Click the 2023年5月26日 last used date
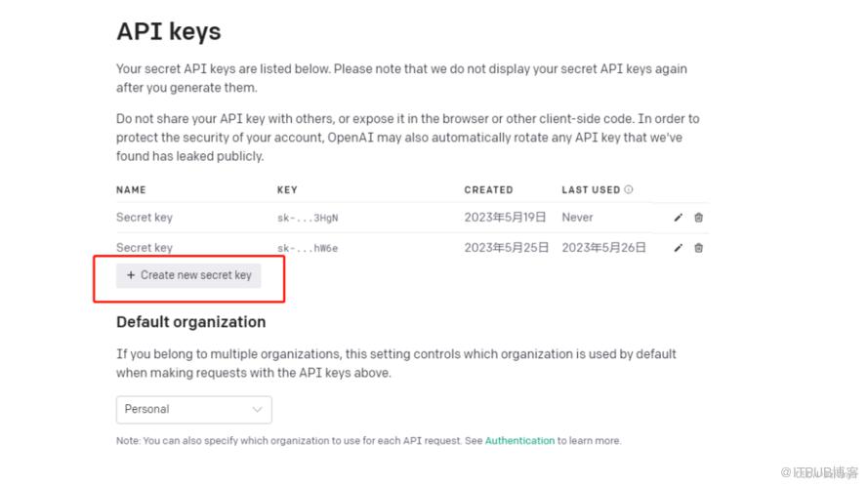The height and width of the screenshot is (487, 868). click(x=603, y=247)
